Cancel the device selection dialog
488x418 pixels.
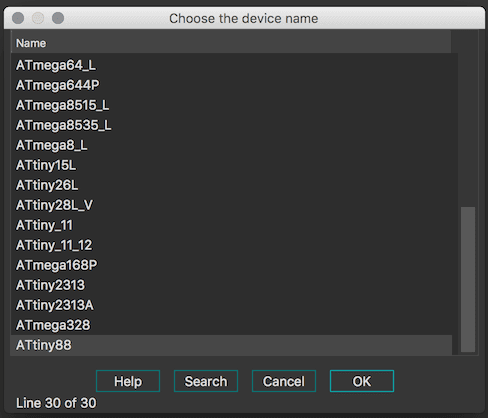[284, 381]
